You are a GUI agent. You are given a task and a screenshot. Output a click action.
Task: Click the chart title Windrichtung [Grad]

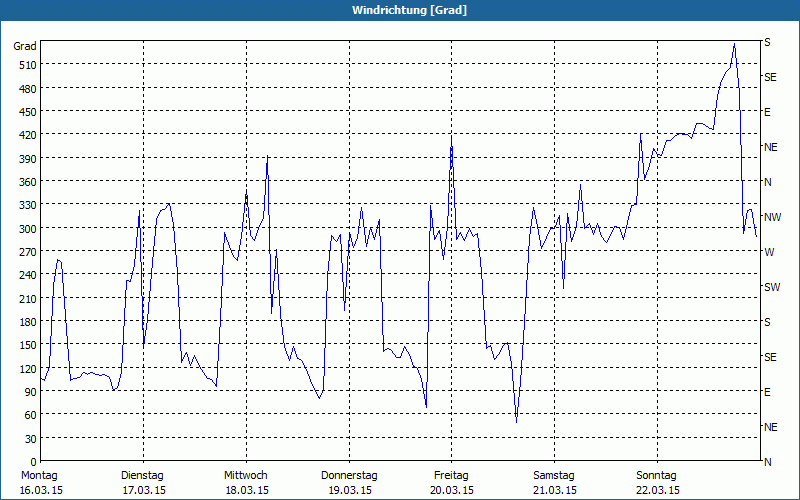409,10
